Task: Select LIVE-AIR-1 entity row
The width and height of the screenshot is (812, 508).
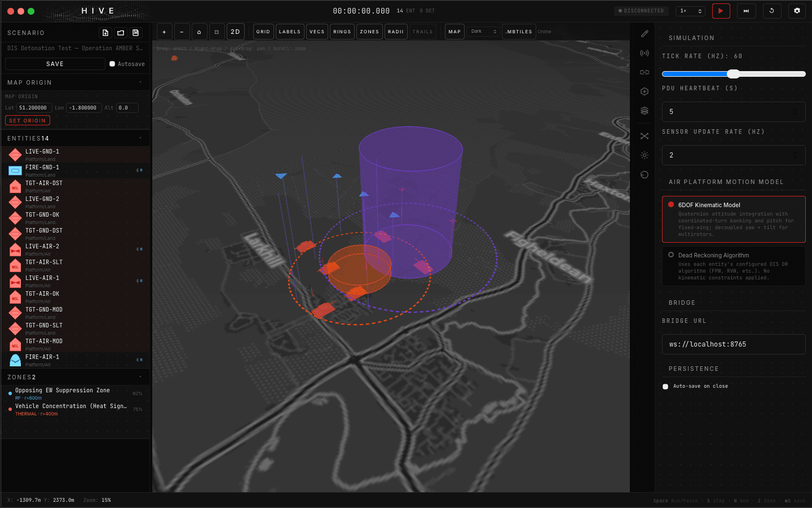Action: coord(75,281)
